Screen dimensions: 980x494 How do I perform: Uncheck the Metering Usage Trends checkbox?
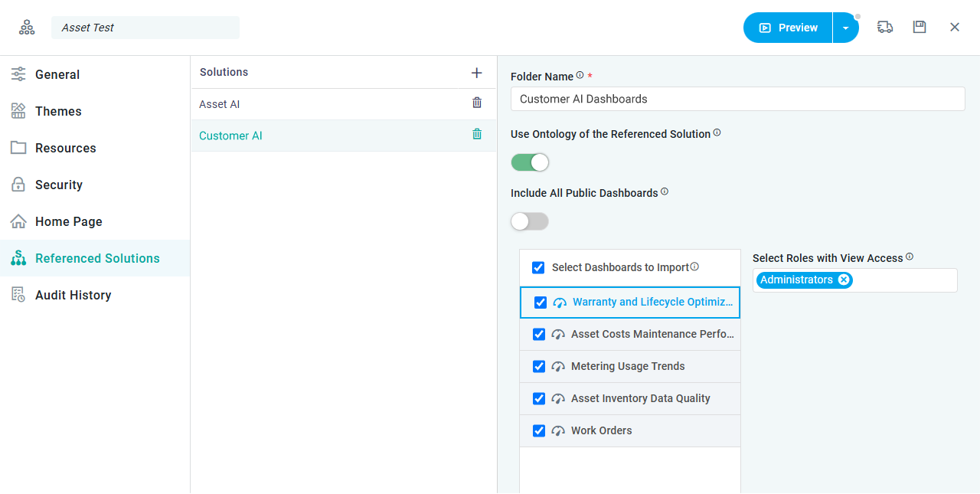click(x=539, y=366)
